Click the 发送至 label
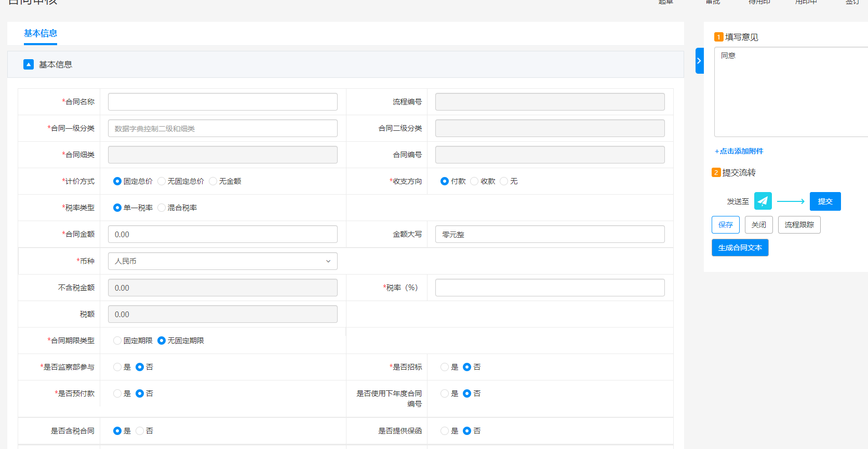This screenshot has height=449, width=868. [738, 201]
